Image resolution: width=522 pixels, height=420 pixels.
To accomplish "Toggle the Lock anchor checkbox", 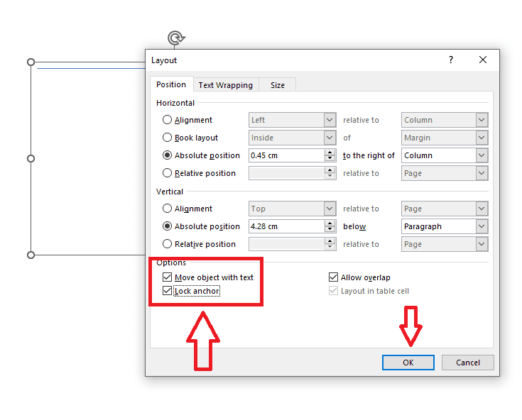I will point(168,291).
